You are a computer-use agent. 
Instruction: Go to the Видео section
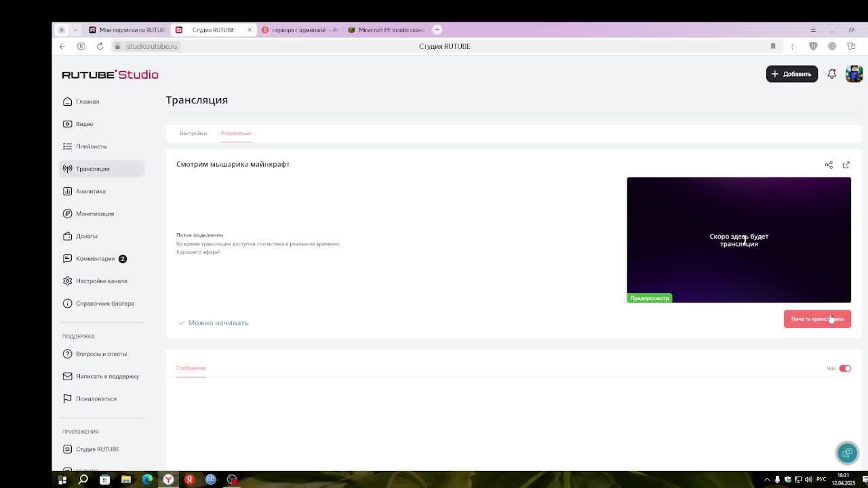pyautogui.click(x=102, y=124)
